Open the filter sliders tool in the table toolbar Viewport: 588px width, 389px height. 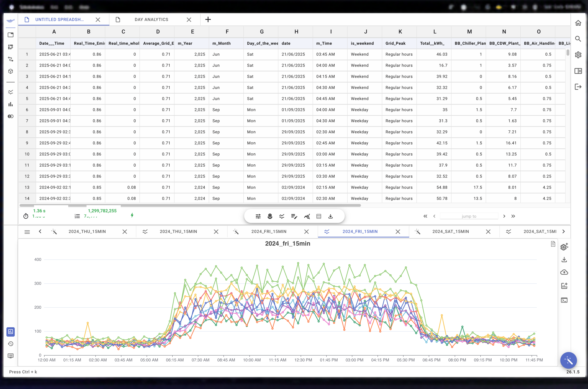click(258, 216)
